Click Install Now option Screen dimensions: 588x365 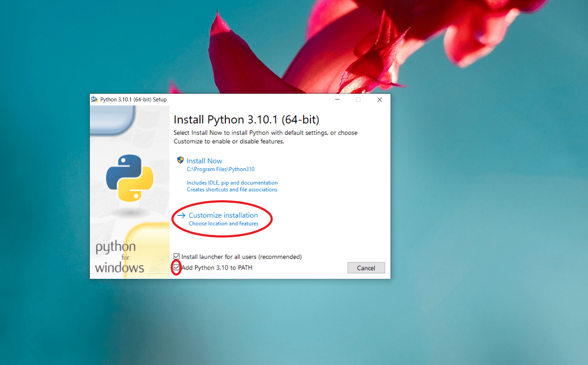coord(204,161)
